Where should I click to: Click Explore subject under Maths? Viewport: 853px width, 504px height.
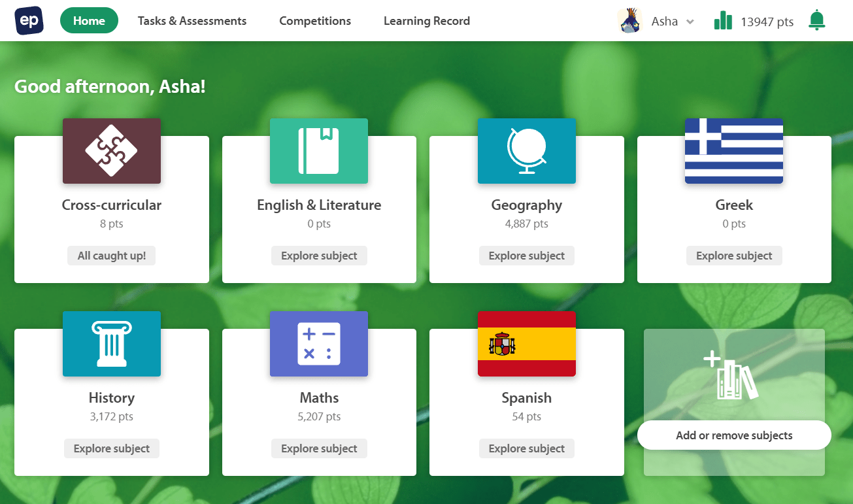319,448
